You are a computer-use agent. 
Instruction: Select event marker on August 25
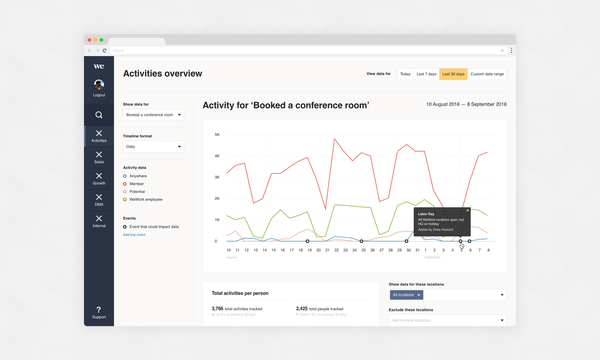coord(361,241)
